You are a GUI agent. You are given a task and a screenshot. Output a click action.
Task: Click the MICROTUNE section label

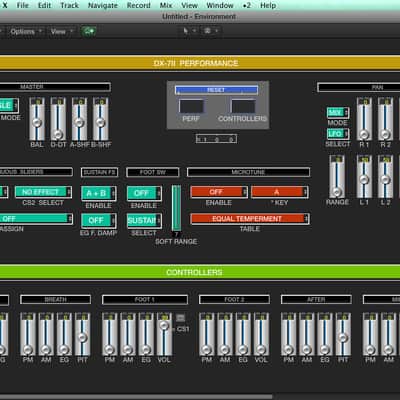(x=248, y=172)
